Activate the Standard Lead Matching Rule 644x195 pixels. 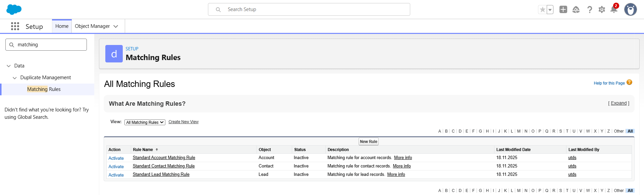tap(116, 175)
